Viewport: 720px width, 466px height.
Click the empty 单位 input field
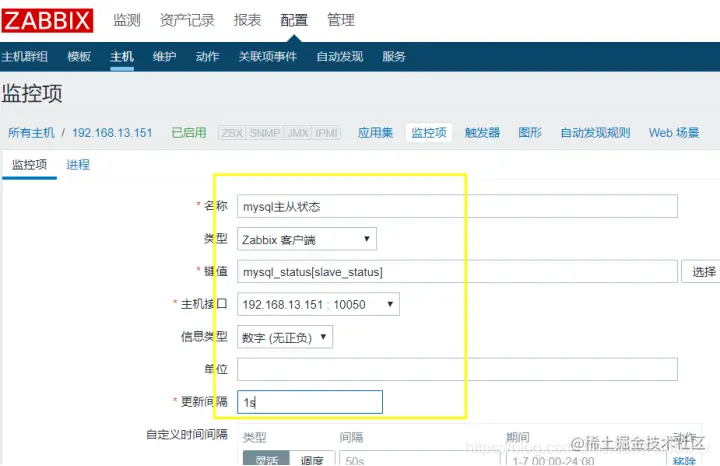(457, 369)
